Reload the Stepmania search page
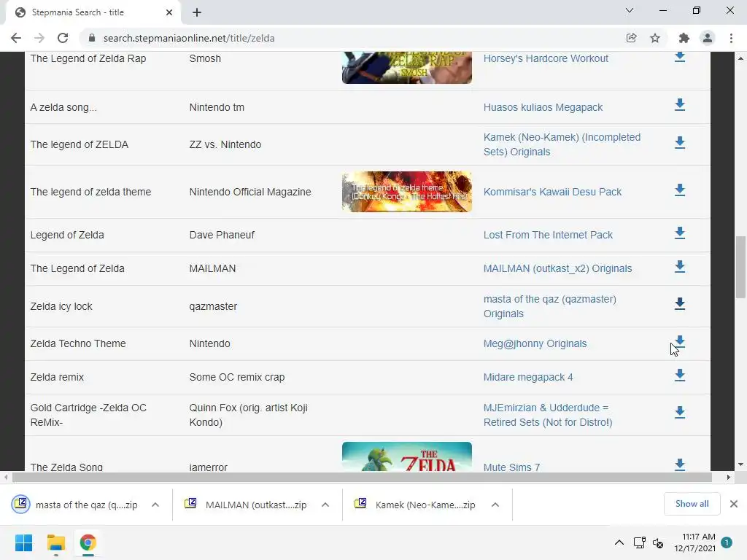 pyautogui.click(x=63, y=38)
